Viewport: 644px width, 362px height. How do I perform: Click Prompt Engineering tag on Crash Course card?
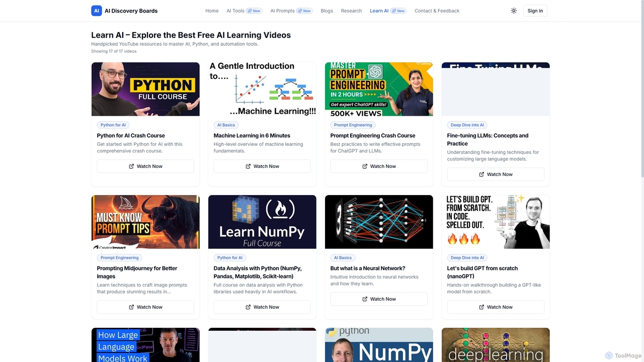353,125
